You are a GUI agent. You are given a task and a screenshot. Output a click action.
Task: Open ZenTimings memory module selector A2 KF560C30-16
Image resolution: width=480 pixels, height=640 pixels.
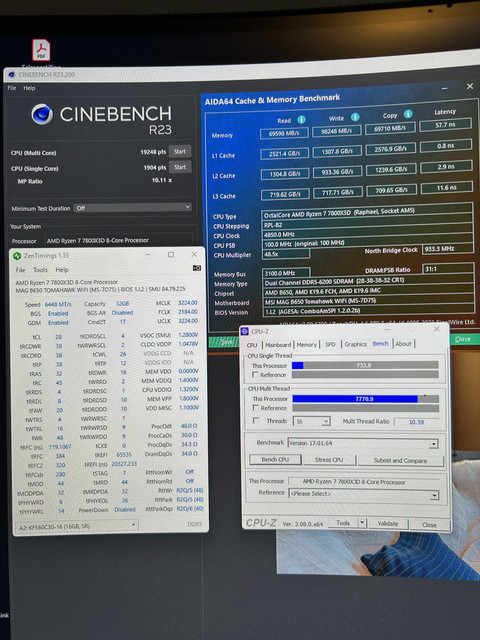(x=77, y=526)
